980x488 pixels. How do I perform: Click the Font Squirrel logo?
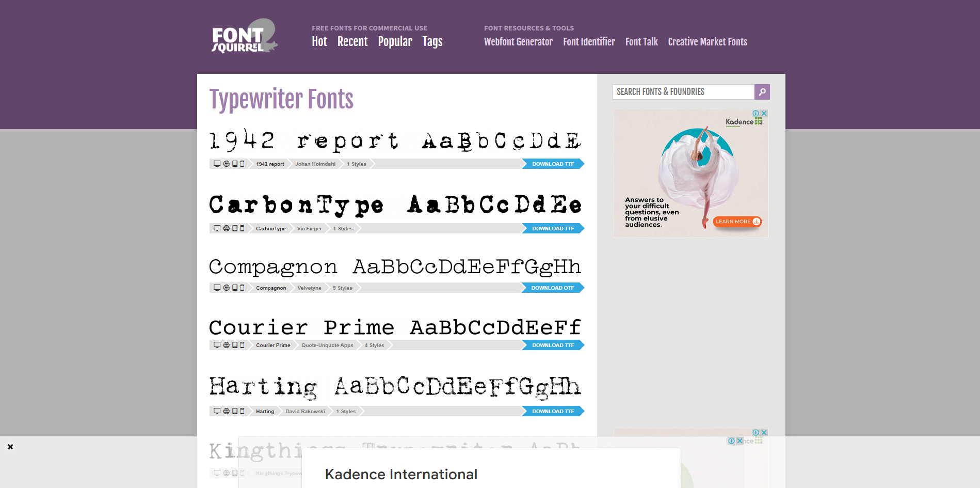click(x=244, y=38)
